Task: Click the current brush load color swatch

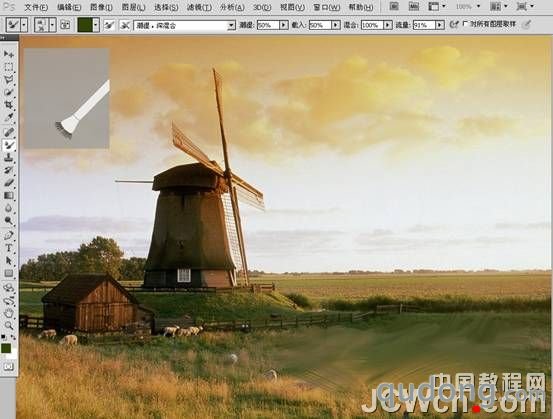Action: click(x=85, y=25)
